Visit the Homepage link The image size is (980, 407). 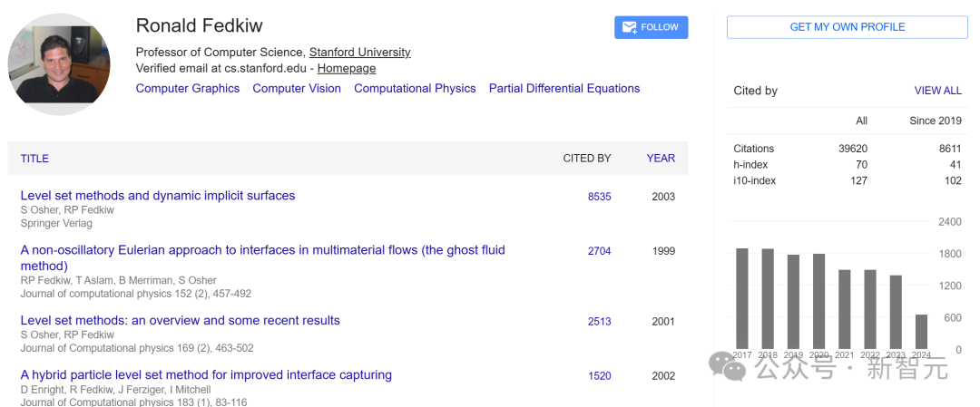click(x=346, y=68)
